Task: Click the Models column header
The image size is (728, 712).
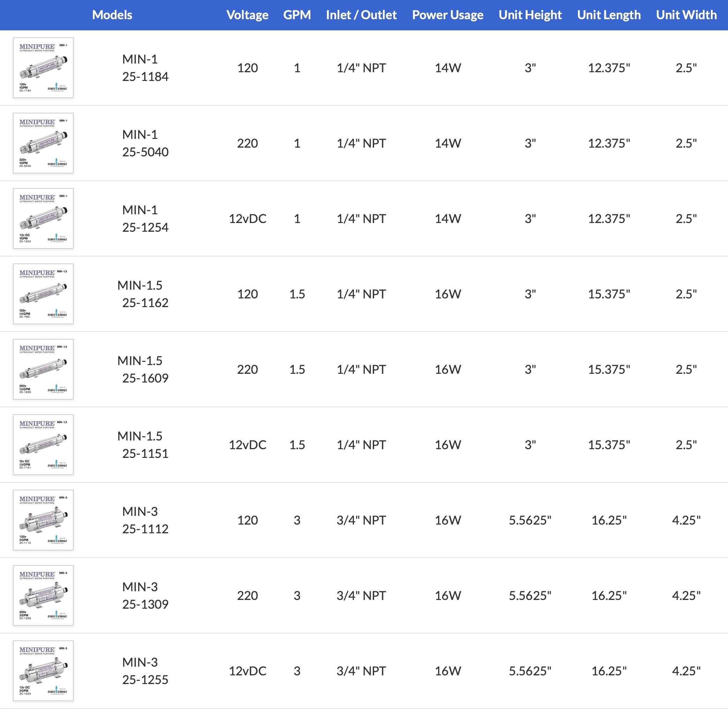Action: pos(112,15)
